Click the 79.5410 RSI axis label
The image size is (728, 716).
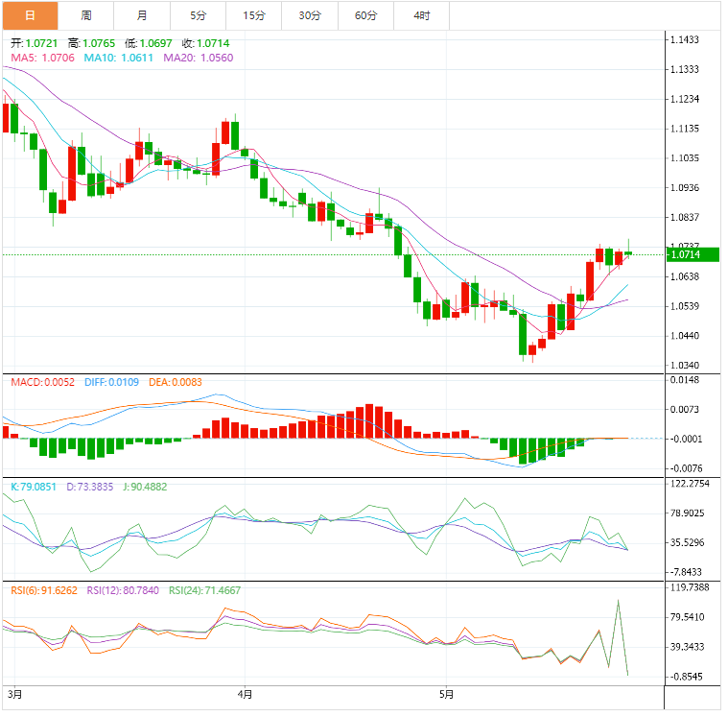pos(687,617)
